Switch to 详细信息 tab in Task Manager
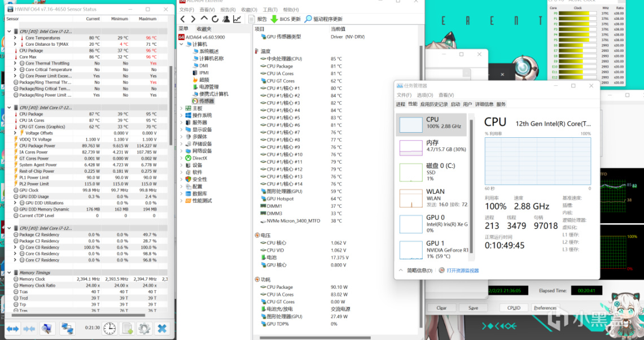Screen dimensions: 644x340 point(484,104)
